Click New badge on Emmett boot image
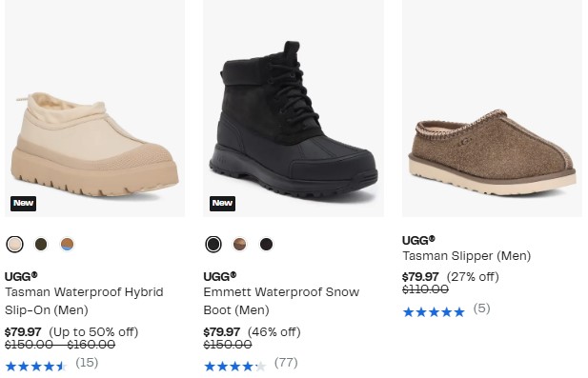The image size is (588, 378). point(222,204)
